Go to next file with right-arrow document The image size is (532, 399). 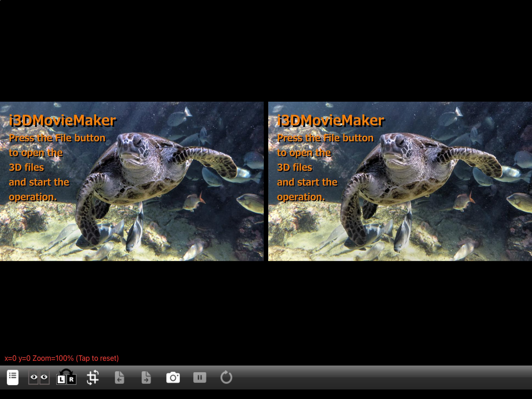146,377
